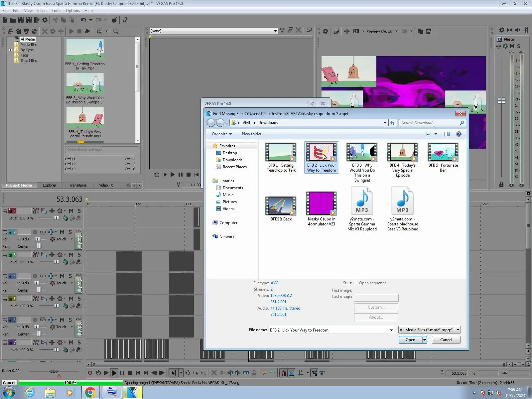
Task: Click the track 1 Level slider handle
Action: [x=56, y=218]
